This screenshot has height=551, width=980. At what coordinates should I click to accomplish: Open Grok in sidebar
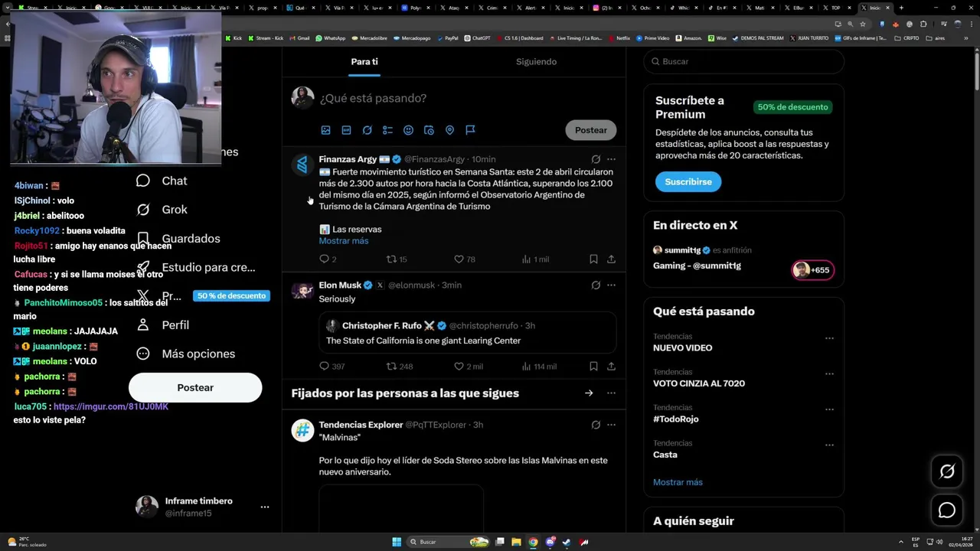click(162, 210)
